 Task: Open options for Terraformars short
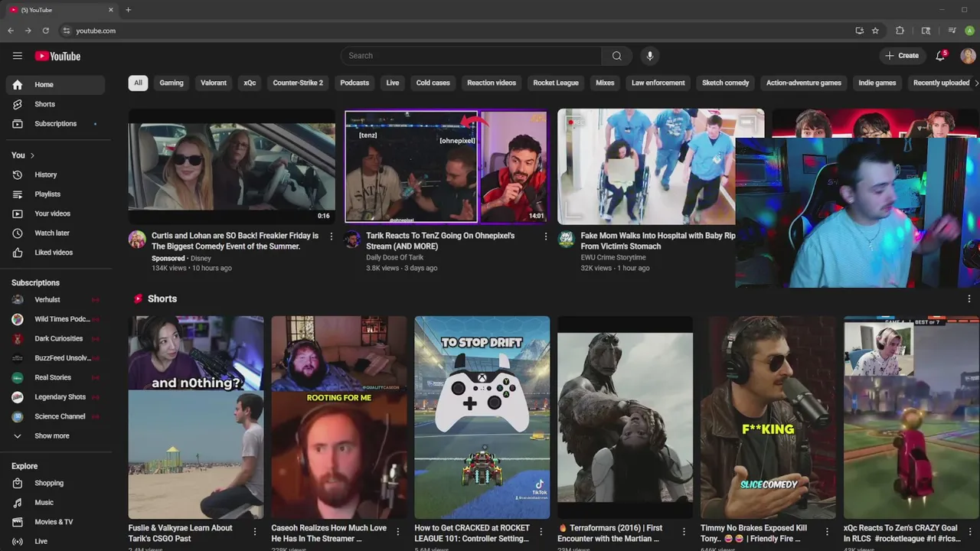[x=684, y=531]
